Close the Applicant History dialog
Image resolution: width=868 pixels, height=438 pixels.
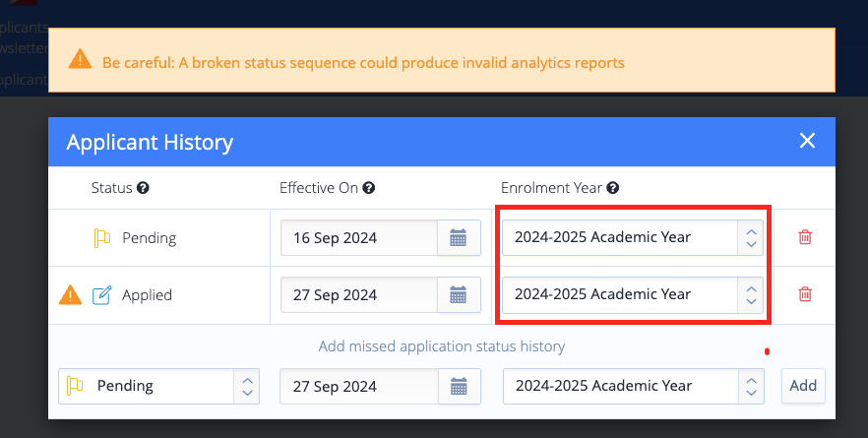[x=808, y=141]
